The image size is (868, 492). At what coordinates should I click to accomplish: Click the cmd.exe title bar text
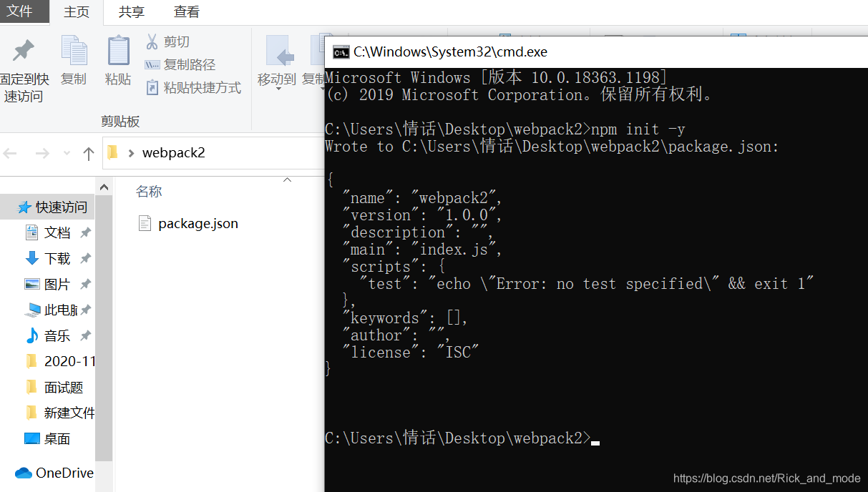coord(449,51)
